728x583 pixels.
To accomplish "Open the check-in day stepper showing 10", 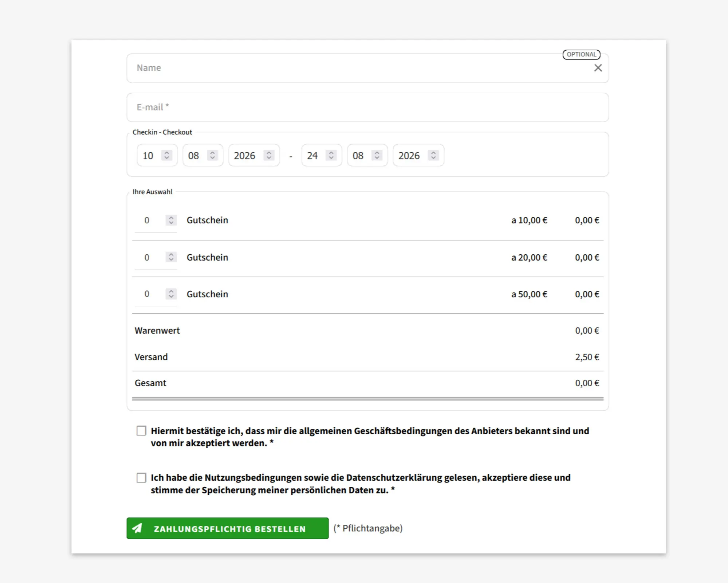I will [x=166, y=155].
